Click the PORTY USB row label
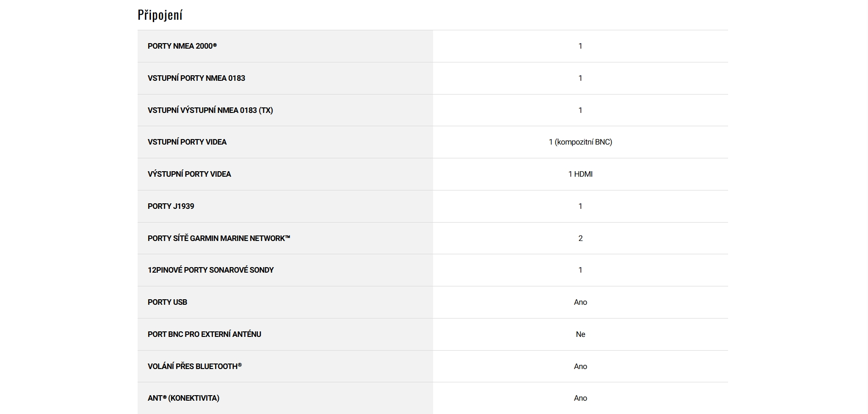Image resolution: width=868 pixels, height=414 pixels. pos(167,302)
